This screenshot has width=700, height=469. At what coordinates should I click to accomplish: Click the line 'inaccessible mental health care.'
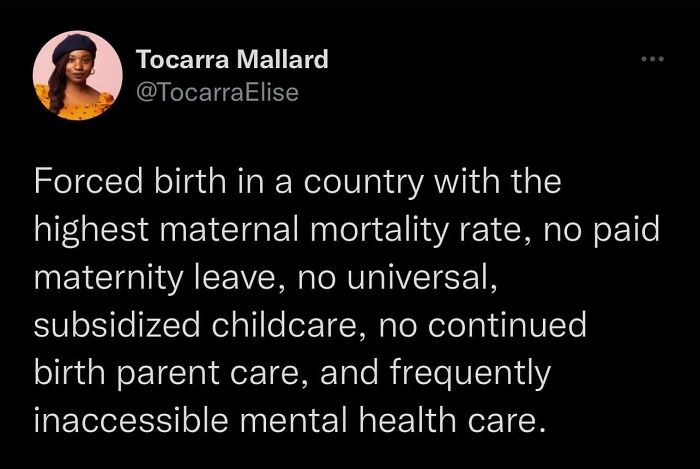290,419
